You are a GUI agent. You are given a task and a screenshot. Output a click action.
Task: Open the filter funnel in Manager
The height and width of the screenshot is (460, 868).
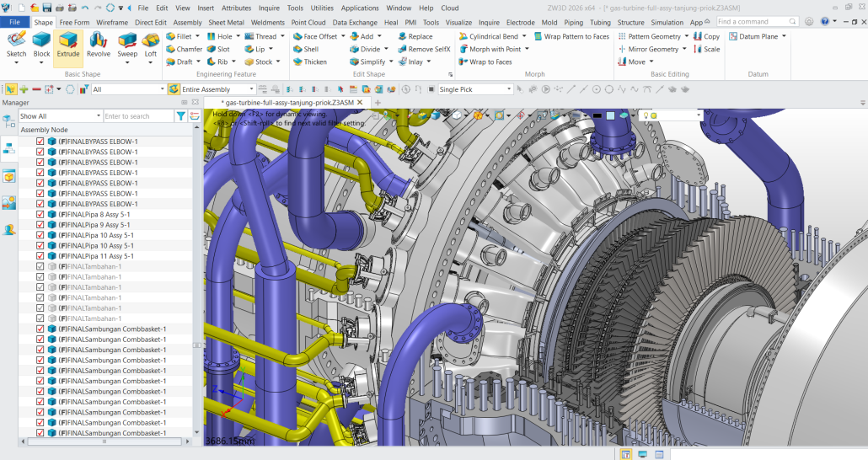(x=180, y=116)
